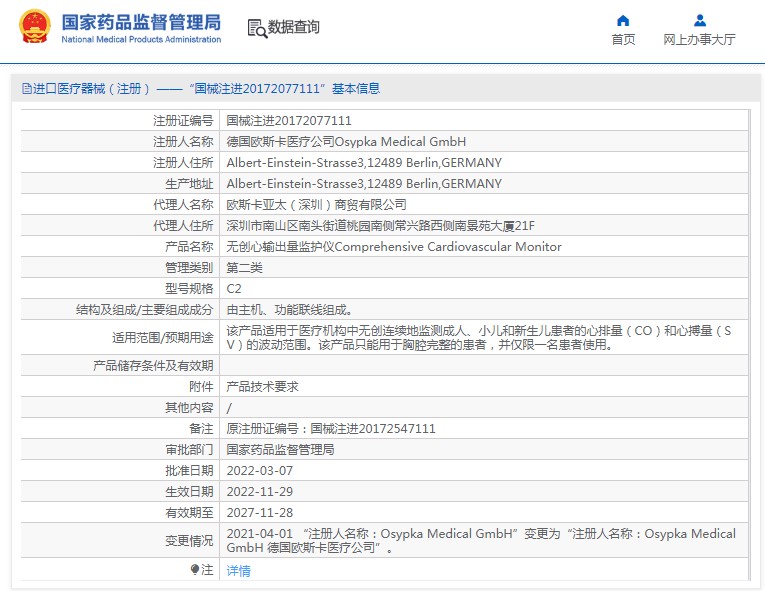Viewport: 765px width, 591px height.
Task: Click the 注册证编号 row label
Action: click(183, 121)
